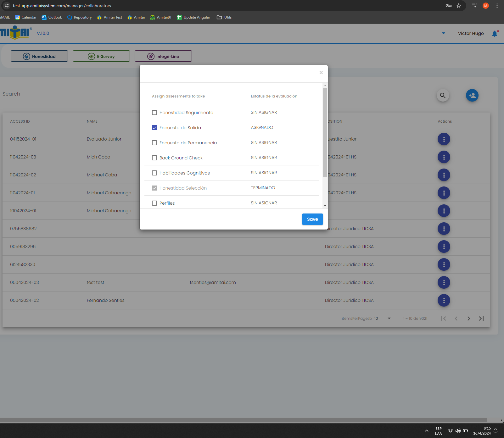Save the assigned assessments

pyautogui.click(x=312, y=219)
